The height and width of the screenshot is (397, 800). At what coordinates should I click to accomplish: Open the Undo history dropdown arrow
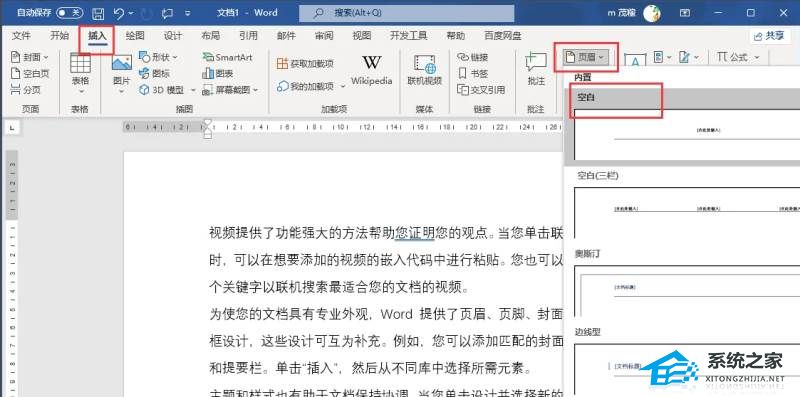pyautogui.click(x=131, y=13)
